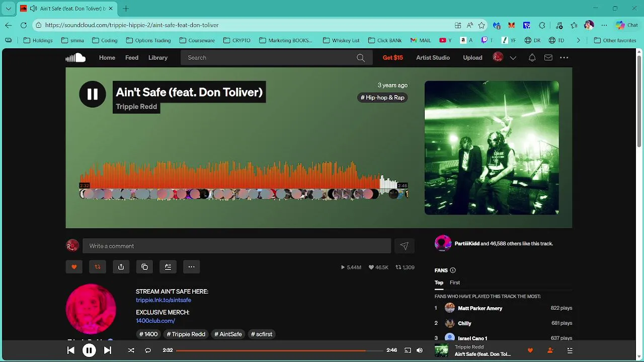Screen dimensions: 644x362
Task: Open the track's more options button
Action: [x=192, y=267]
